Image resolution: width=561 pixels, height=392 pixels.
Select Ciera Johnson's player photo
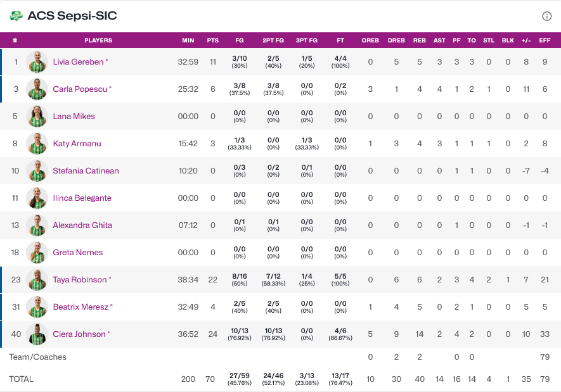(37, 334)
